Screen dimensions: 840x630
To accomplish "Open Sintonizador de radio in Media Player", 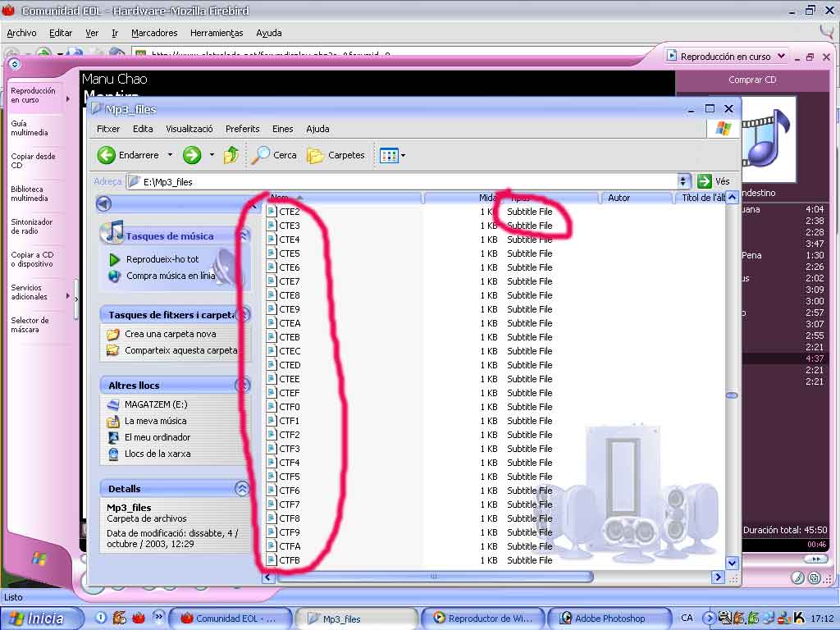I will coord(32,226).
